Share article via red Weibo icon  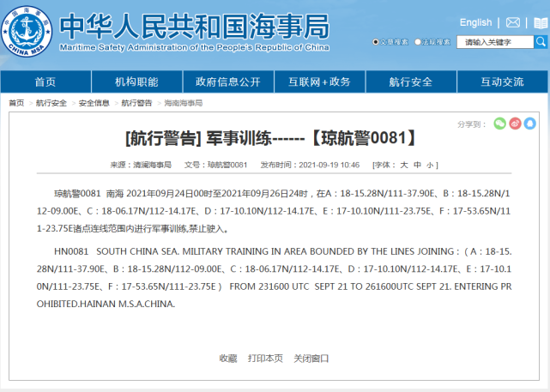515,124
